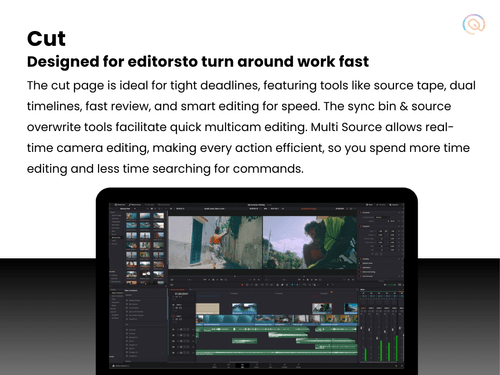Switch to the Fairlight page tab
This screenshot has width=500, height=375.
(284, 365)
